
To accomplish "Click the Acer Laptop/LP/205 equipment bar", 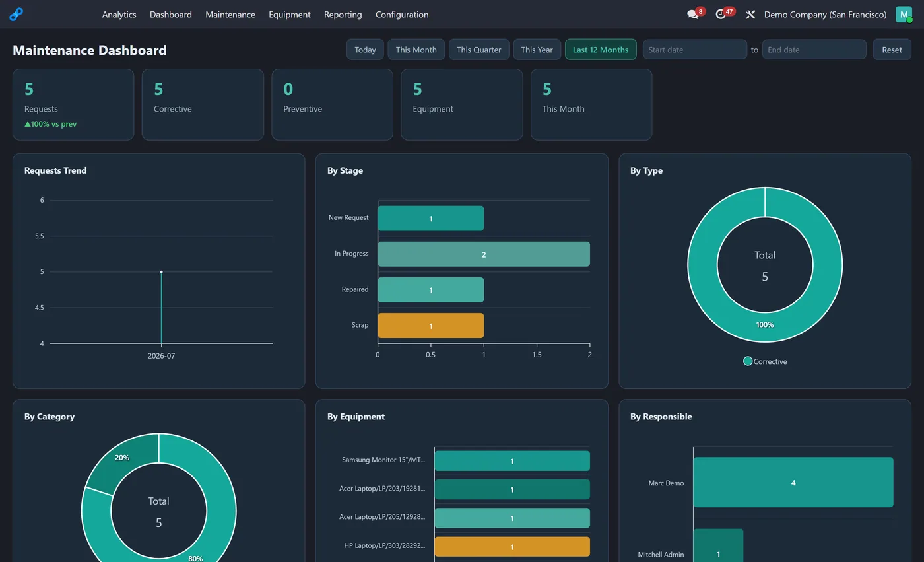I will click(x=512, y=518).
